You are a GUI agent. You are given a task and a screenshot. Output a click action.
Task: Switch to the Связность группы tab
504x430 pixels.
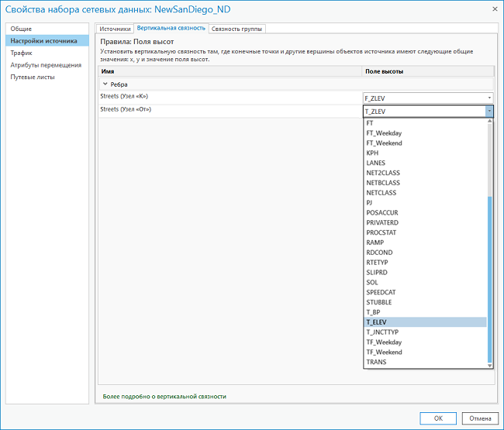tap(237, 29)
